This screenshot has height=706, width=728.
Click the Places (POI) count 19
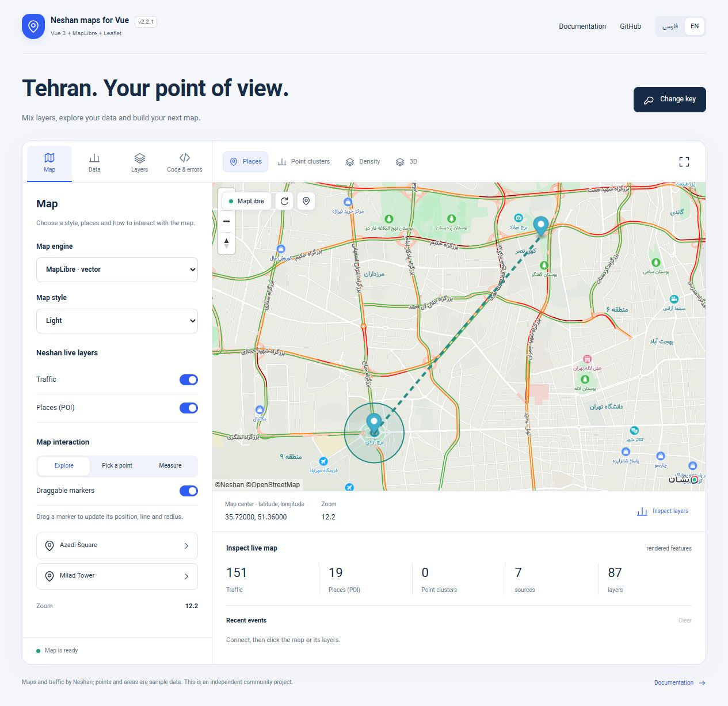[x=336, y=573]
